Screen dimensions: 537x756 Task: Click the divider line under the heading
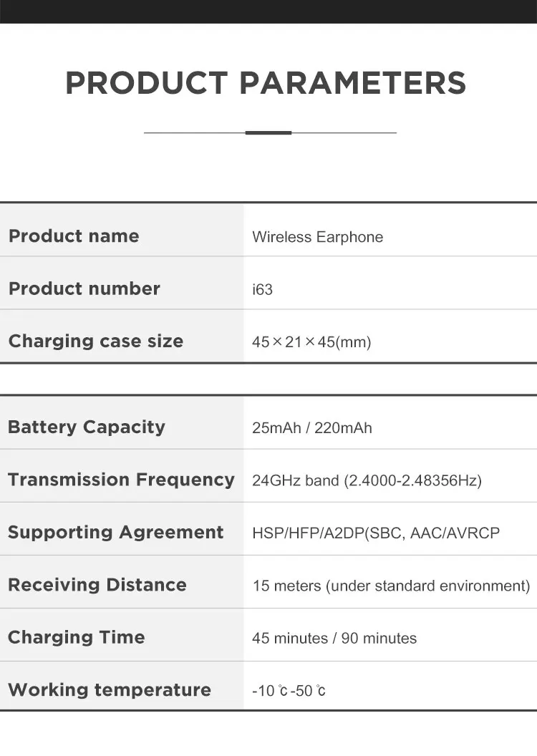coord(269,132)
